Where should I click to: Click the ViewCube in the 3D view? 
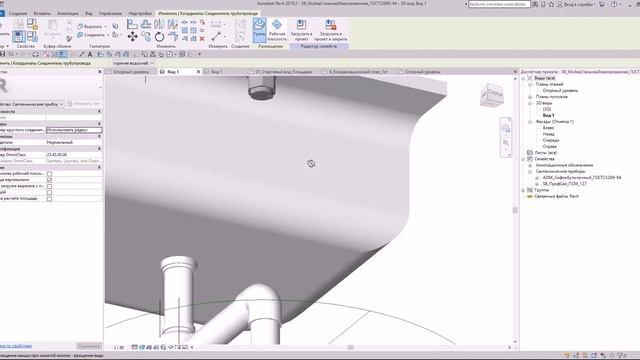coord(492,95)
